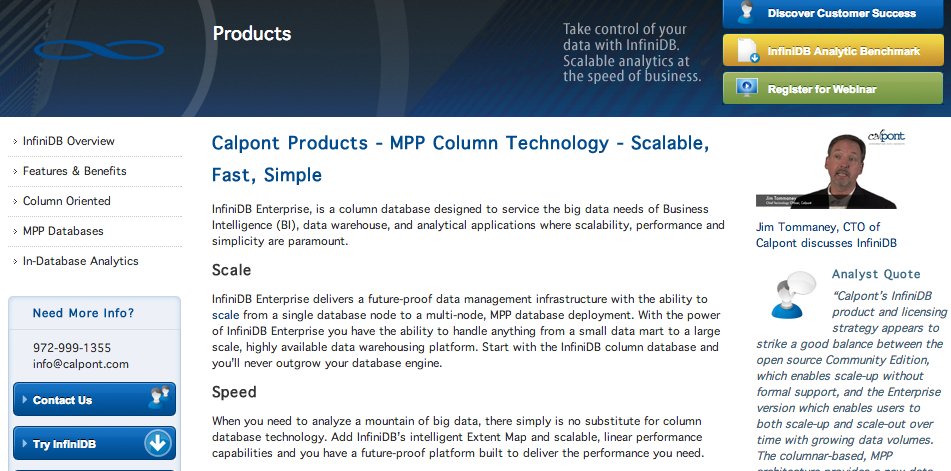Screen dimensions: 951x471
Task: Open the InfiniDB Overview sidebar item
Action: pos(69,141)
